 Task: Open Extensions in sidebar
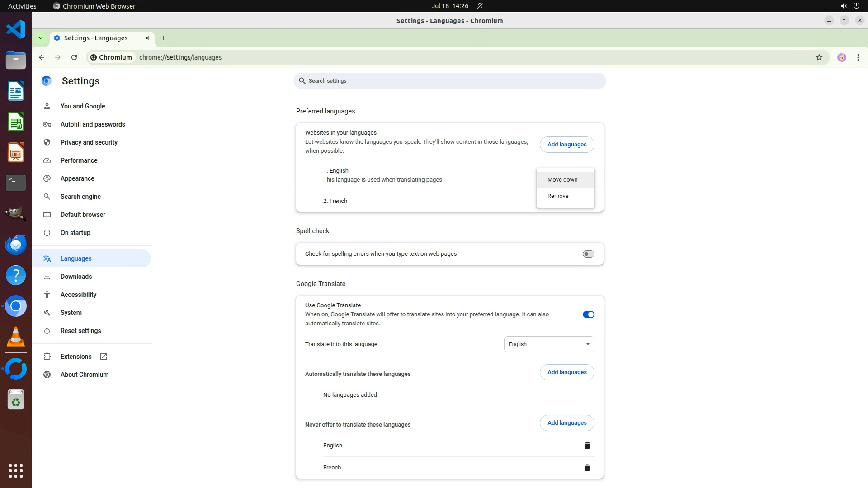[x=76, y=357]
